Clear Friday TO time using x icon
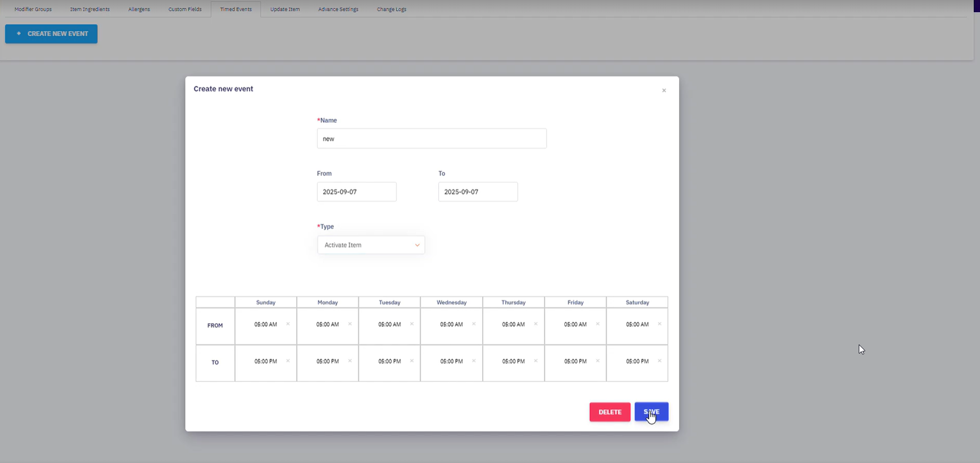This screenshot has height=463, width=980. pyautogui.click(x=598, y=361)
